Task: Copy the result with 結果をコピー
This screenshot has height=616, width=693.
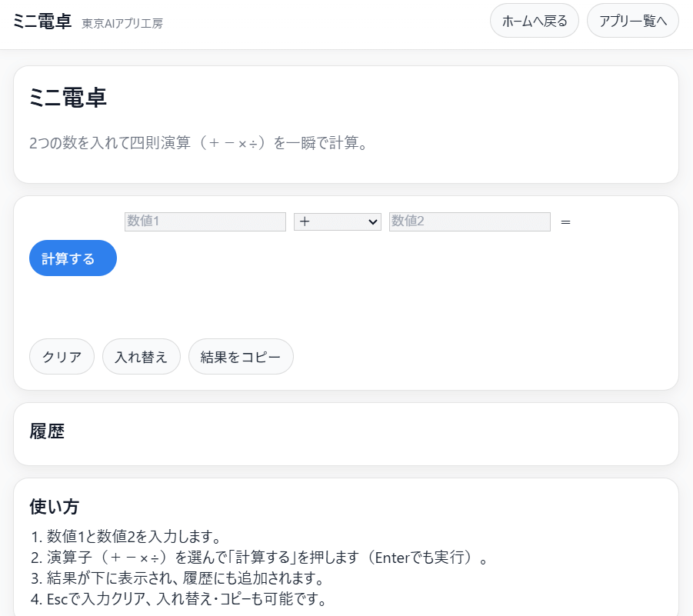Action: 241,357
